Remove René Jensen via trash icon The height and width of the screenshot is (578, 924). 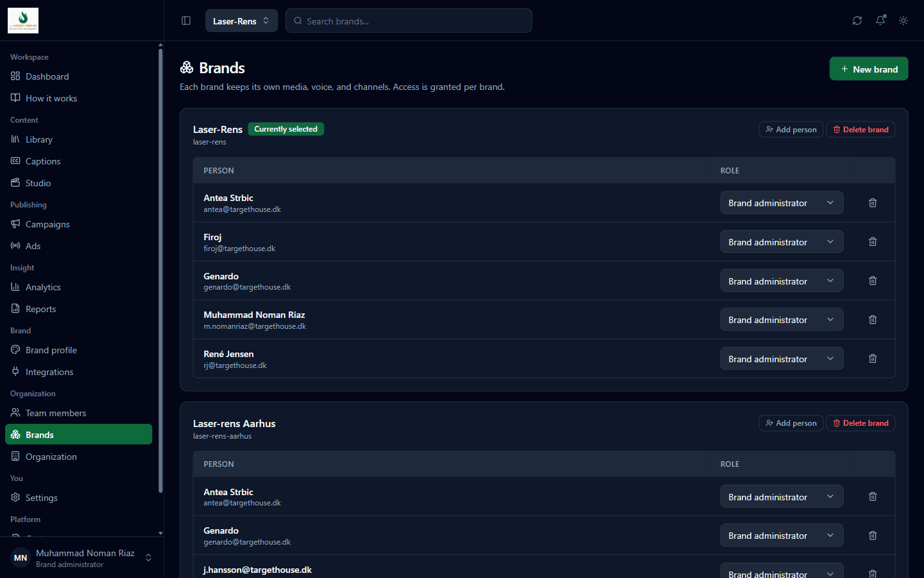pos(873,359)
